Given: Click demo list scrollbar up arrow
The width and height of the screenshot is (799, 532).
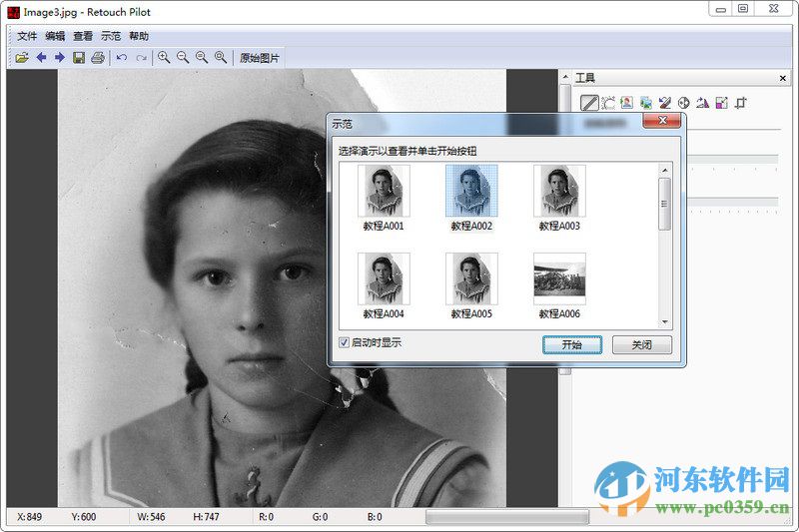Looking at the screenshot, I should pos(665,170).
